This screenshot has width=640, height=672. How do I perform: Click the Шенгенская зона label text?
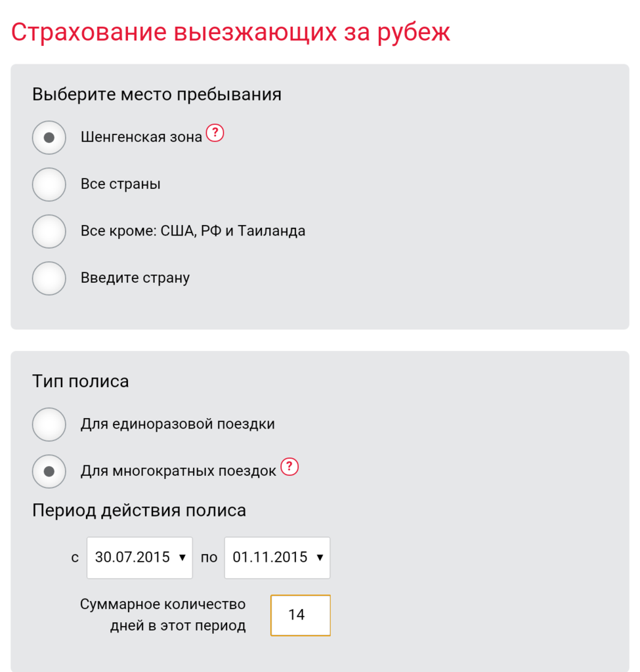pos(141,137)
